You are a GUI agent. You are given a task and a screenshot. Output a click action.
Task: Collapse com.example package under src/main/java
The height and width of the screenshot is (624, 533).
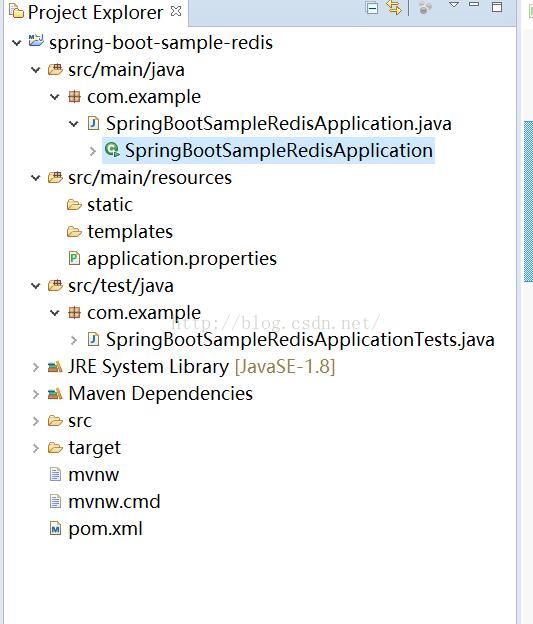[55, 97]
